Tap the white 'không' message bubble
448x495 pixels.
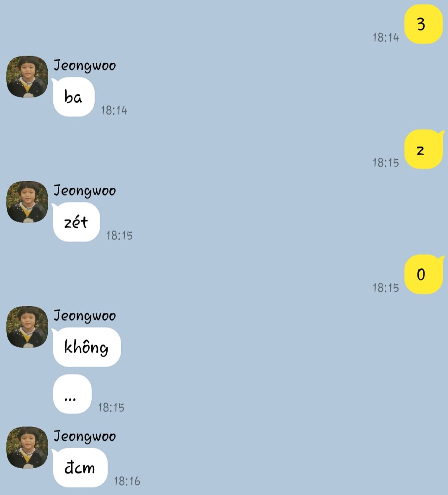(86, 347)
